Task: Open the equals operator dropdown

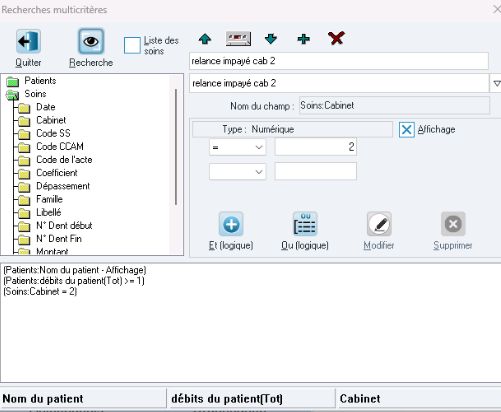Action: coord(238,147)
